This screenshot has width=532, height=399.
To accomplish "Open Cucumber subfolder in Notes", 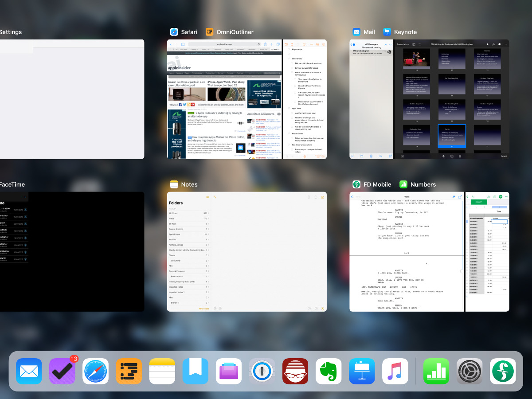I will pos(189,261).
